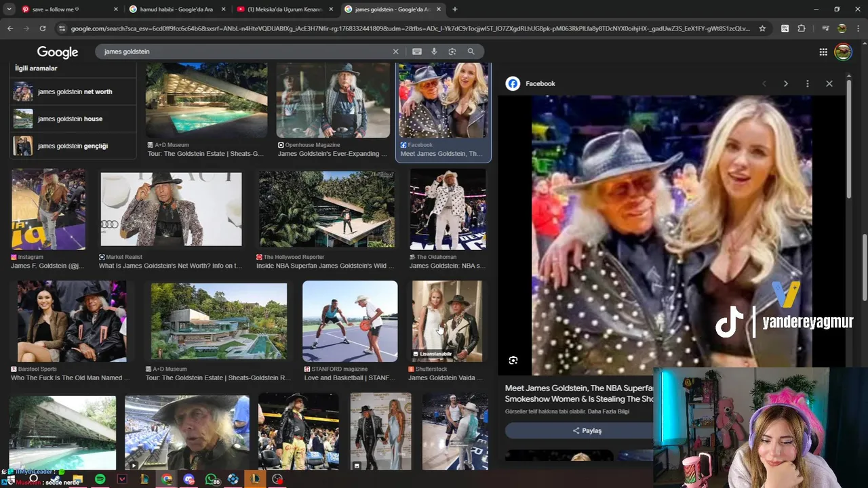Open the Google account avatar
The height and width of the screenshot is (488, 868).
pyautogui.click(x=843, y=52)
